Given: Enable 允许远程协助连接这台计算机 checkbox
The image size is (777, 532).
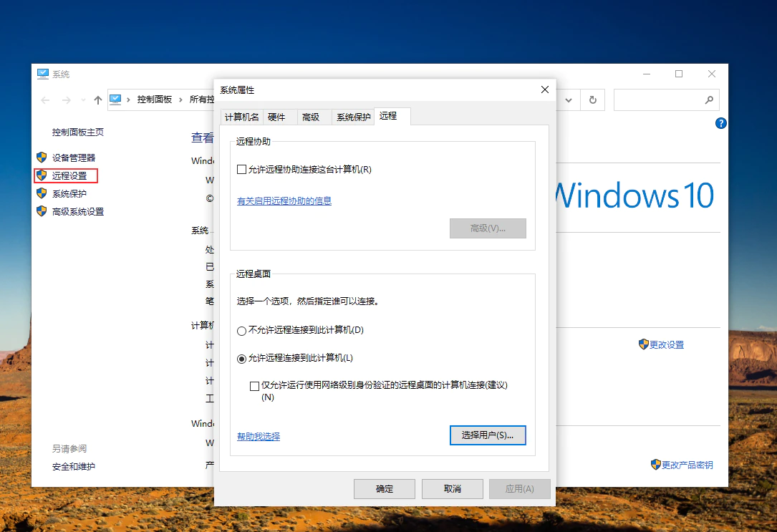Looking at the screenshot, I should point(242,169).
